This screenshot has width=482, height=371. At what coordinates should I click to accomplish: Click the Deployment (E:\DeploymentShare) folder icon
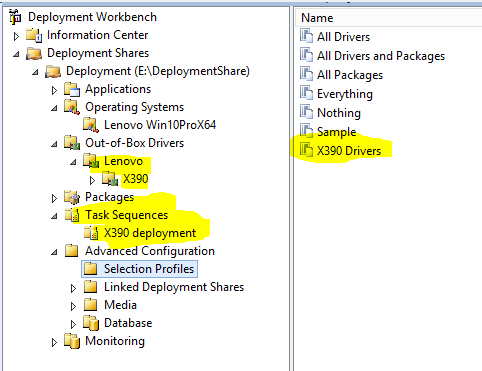point(53,71)
